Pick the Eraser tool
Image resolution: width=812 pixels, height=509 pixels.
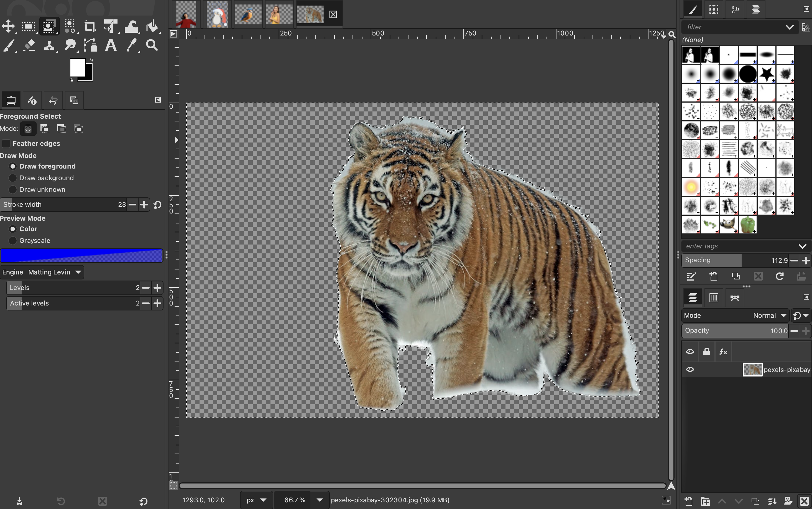point(29,45)
